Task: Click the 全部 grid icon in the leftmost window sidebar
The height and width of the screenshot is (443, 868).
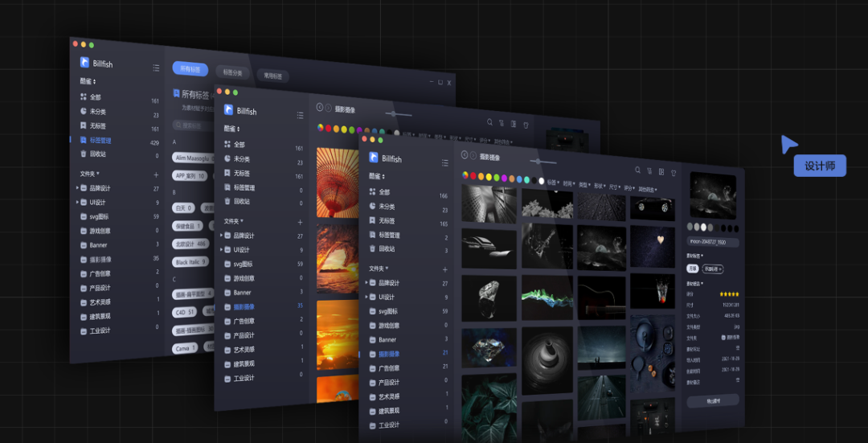Action: pos(83,96)
